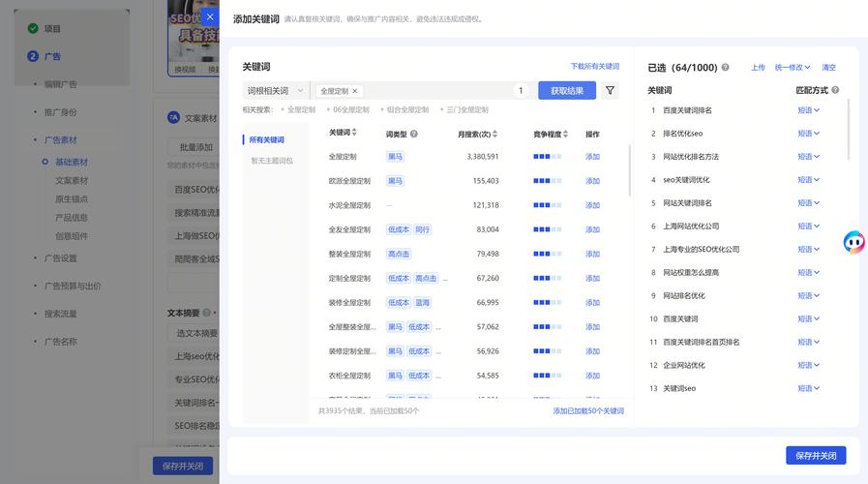The height and width of the screenshot is (484, 868).
Task: Change match type for 百度关键词排名
Action: pyautogui.click(x=808, y=110)
